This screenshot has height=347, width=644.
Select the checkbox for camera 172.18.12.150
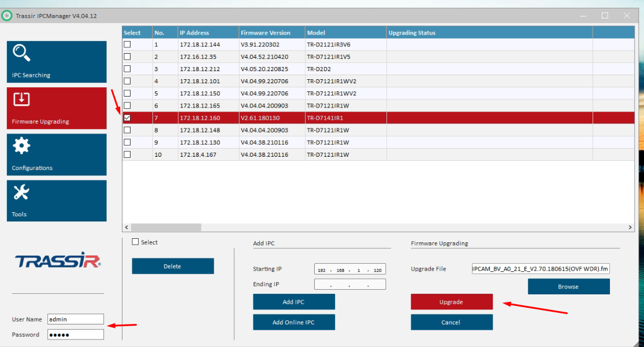click(x=127, y=93)
